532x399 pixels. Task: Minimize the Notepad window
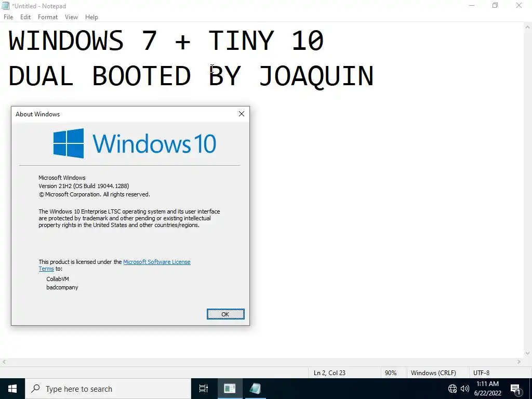(x=472, y=5)
